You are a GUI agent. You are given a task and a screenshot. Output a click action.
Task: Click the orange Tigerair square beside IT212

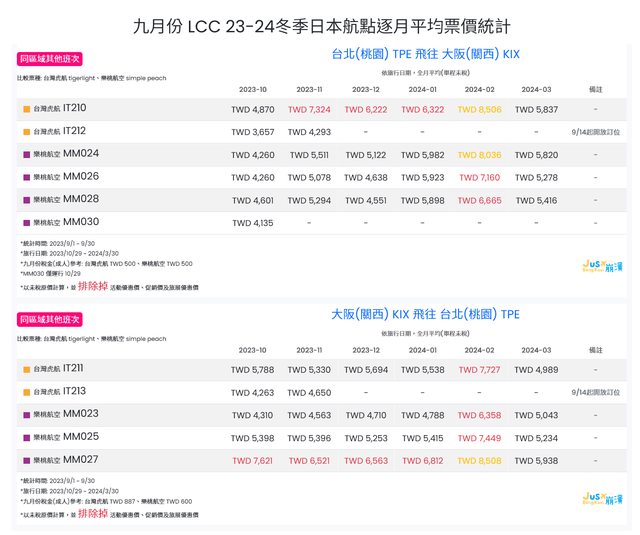pyautogui.click(x=26, y=132)
